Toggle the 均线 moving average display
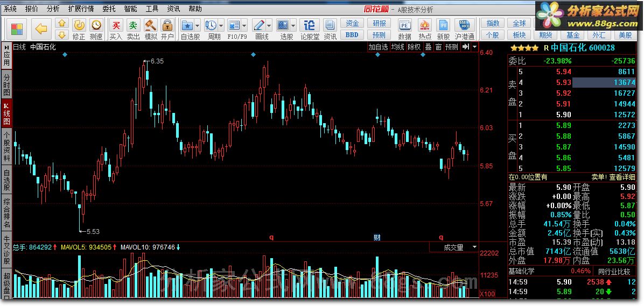The height and width of the screenshot is (306, 644). [x=397, y=47]
